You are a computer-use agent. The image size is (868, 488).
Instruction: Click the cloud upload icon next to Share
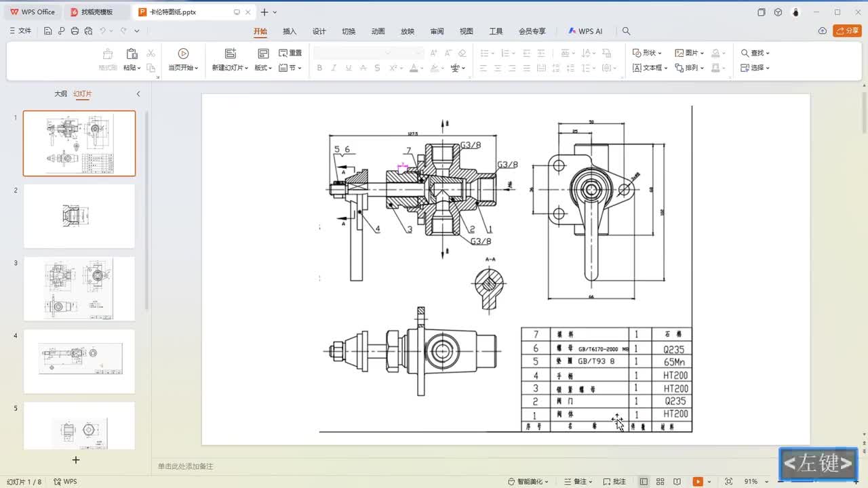[822, 31]
